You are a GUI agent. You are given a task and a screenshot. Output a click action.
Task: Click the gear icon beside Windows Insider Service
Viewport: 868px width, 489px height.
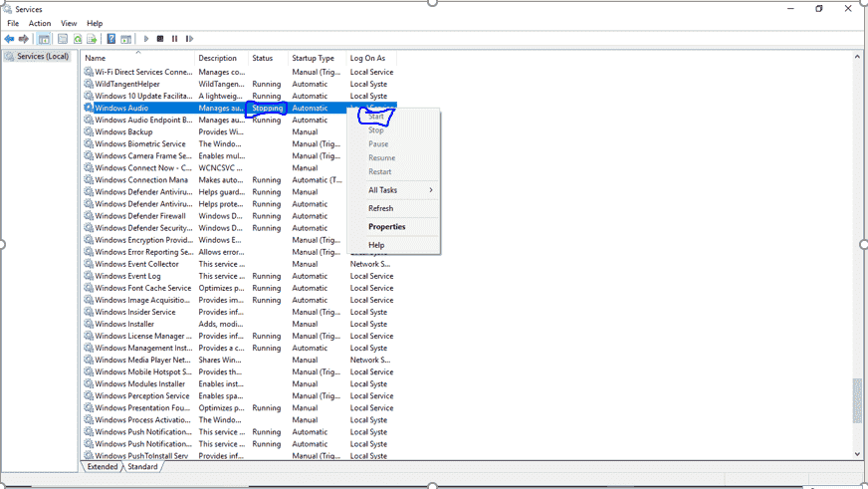pos(89,312)
